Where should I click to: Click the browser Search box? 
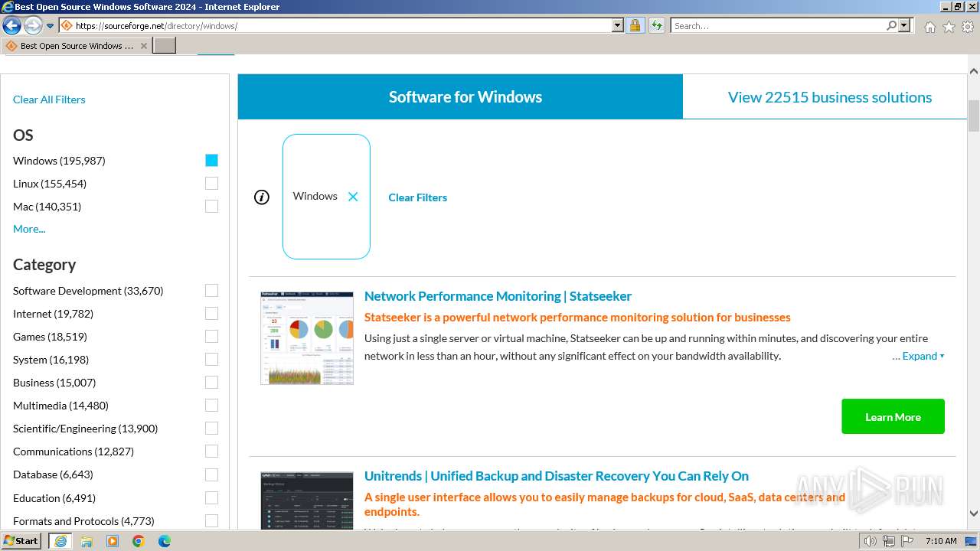[778, 25]
